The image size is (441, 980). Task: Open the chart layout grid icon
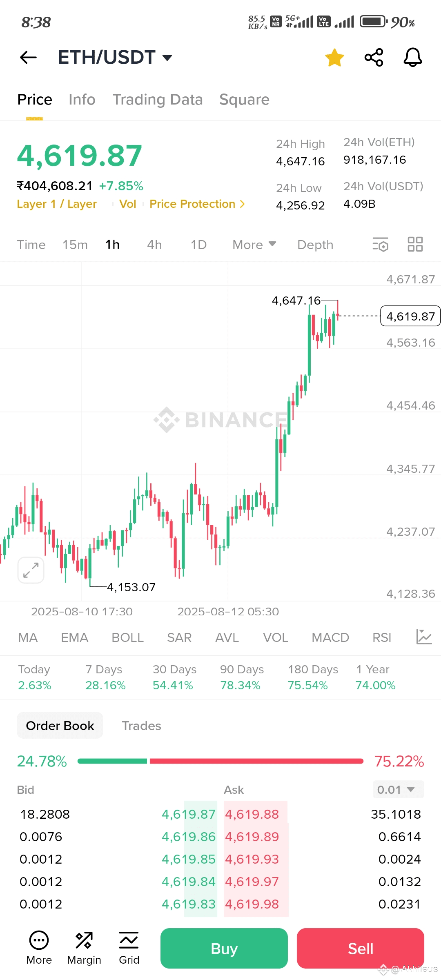[415, 245]
